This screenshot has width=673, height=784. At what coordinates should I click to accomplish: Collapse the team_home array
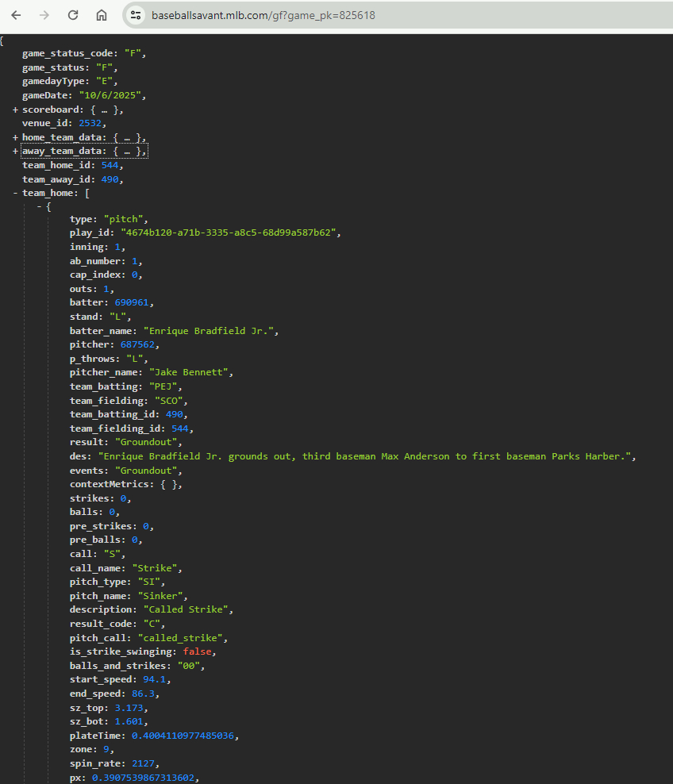(15, 193)
